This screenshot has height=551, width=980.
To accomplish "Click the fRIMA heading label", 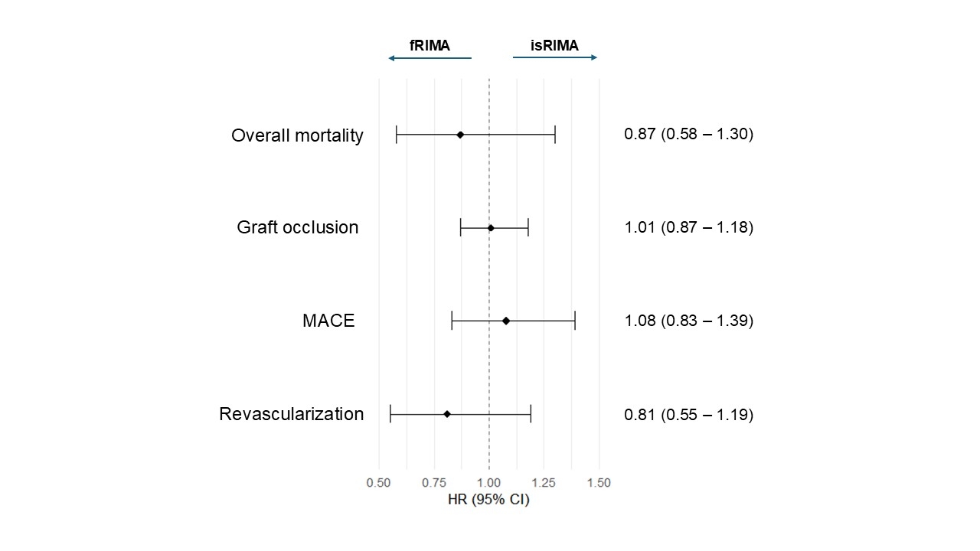I will (x=430, y=45).
